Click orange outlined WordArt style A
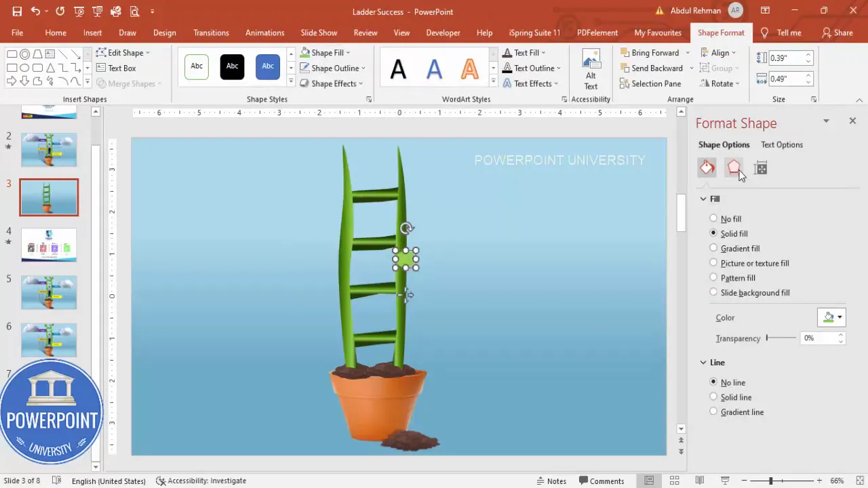This screenshot has width=868, height=488. tap(469, 68)
